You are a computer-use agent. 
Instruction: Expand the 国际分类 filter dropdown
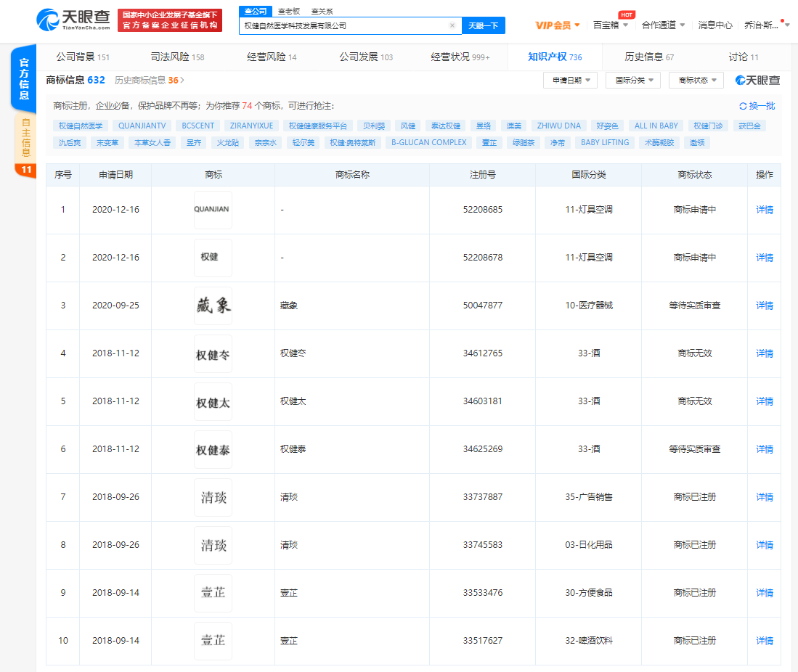point(633,81)
